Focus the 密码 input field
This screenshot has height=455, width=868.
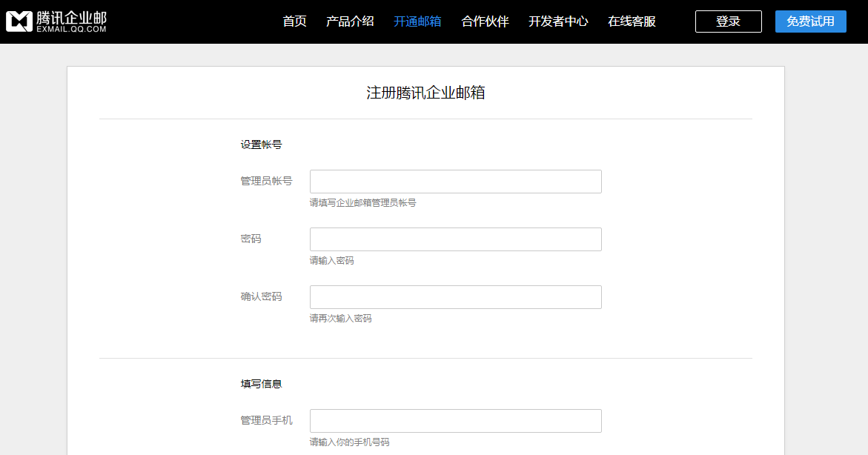[456, 239]
